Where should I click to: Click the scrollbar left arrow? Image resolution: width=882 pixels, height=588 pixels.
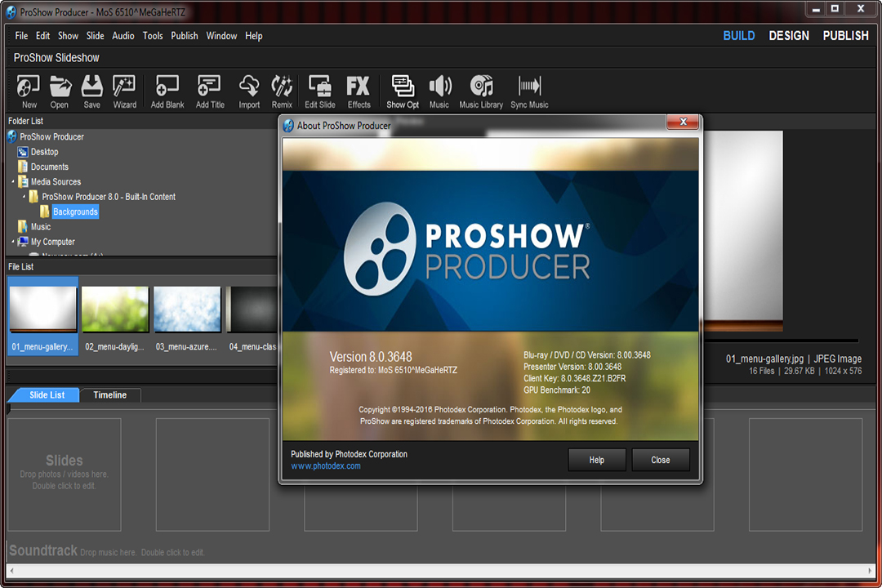11,571
